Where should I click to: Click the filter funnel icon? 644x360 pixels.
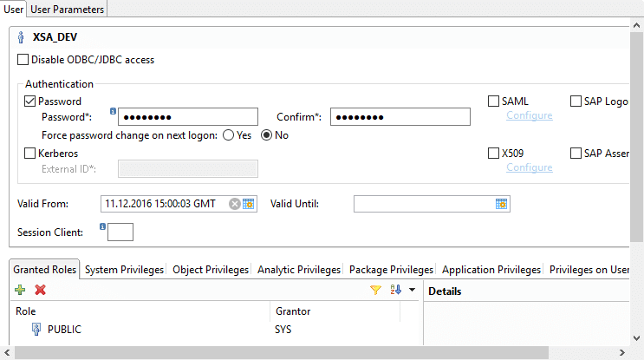pos(375,291)
